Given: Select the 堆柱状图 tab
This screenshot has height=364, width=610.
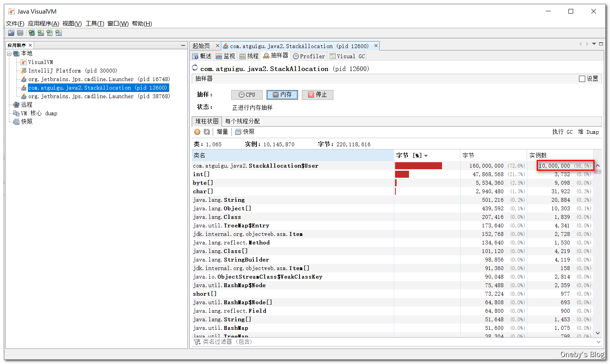Looking at the screenshot, I should [x=207, y=121].
